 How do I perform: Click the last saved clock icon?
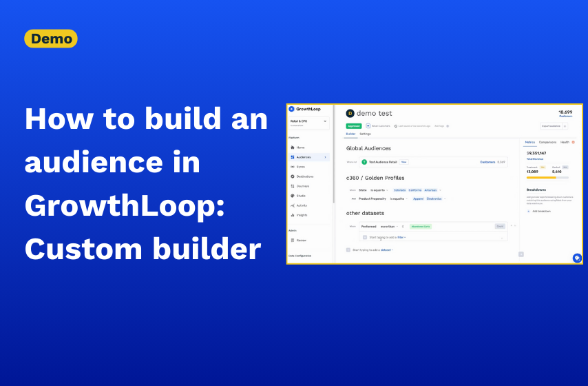pyautogui.click(x=396, y=126)
